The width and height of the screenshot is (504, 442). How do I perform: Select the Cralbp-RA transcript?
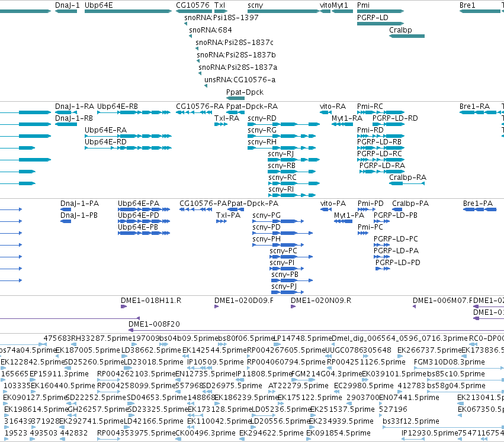point(407,183)
